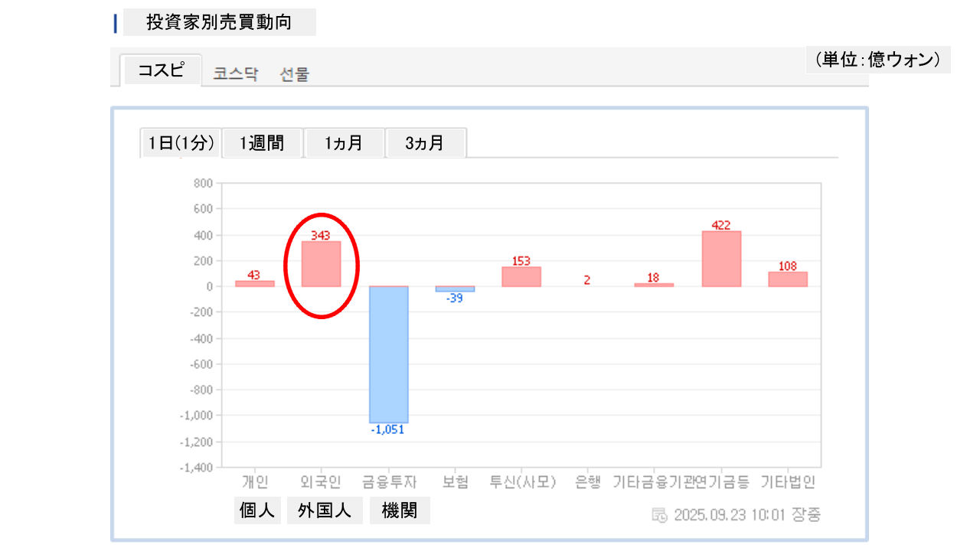Click the 外国人 translation label
The height and width of the screenshot is (551, 980).
tap(325, 510)
